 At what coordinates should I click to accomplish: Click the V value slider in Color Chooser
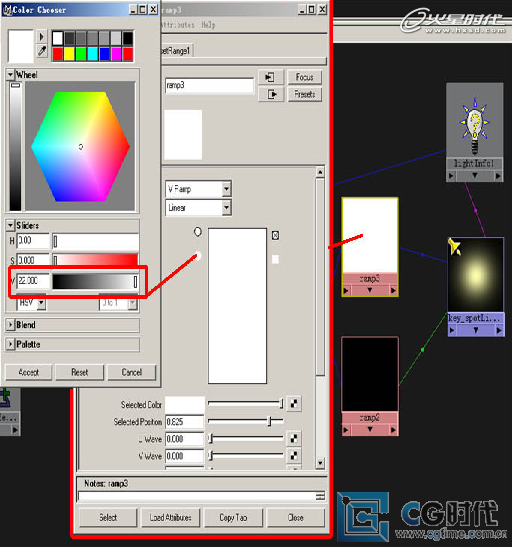[x=95, y=282]
